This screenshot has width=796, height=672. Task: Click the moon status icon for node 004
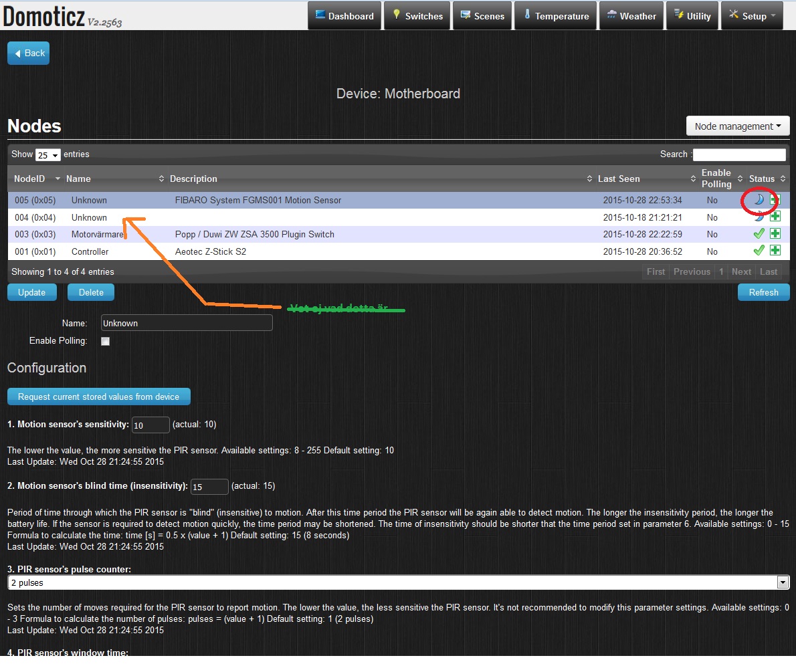pyautogui.click(x=759, y=217)
